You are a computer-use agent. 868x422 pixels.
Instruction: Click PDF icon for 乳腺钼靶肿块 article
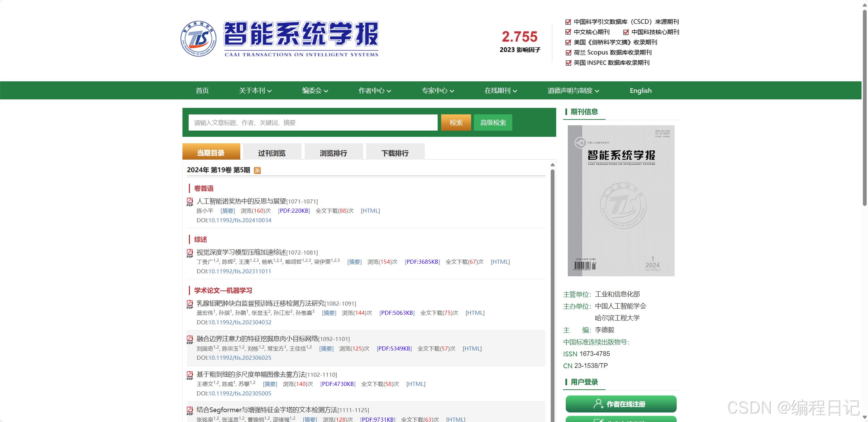pyautogui.click(x=190, y=304)
